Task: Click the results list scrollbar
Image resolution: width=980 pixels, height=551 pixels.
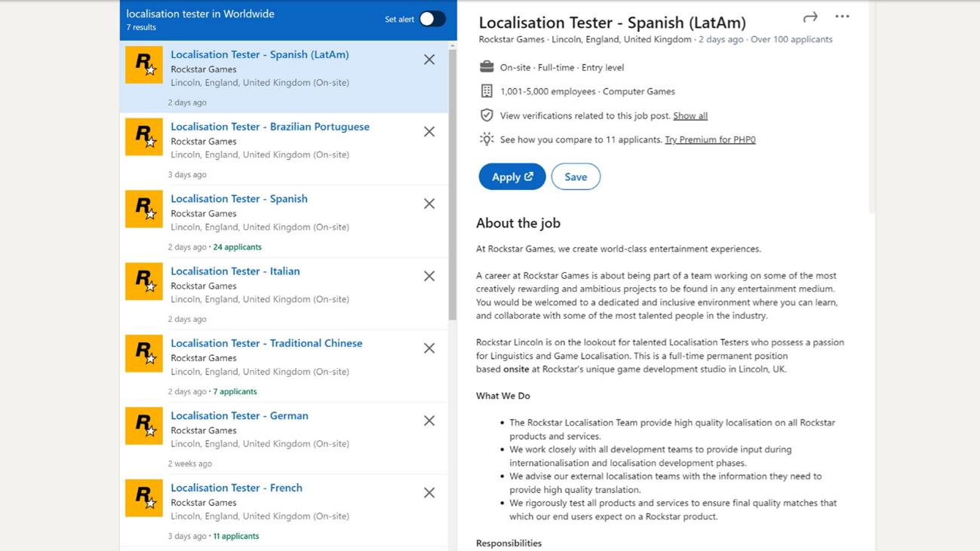Action: 453,185
